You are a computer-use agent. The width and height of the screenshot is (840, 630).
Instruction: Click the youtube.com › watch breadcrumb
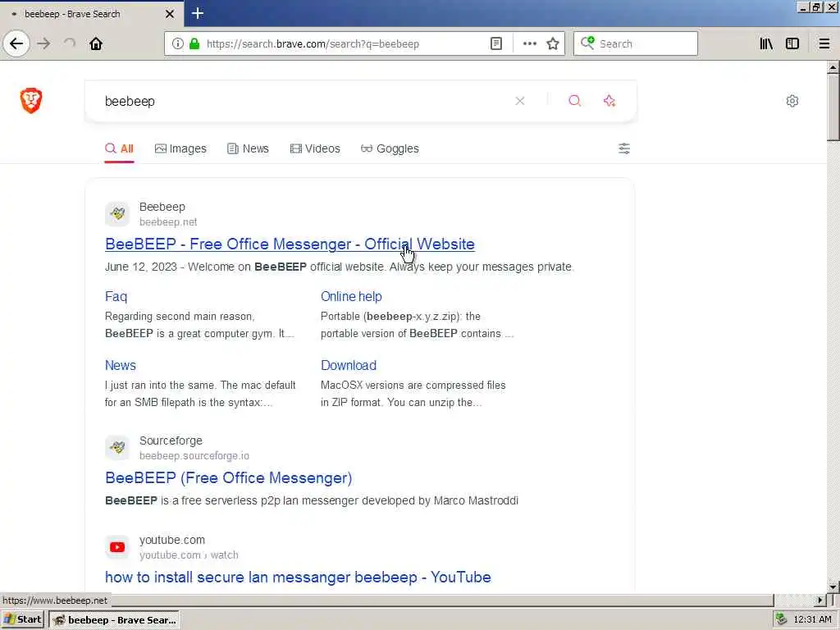[189, 555]
